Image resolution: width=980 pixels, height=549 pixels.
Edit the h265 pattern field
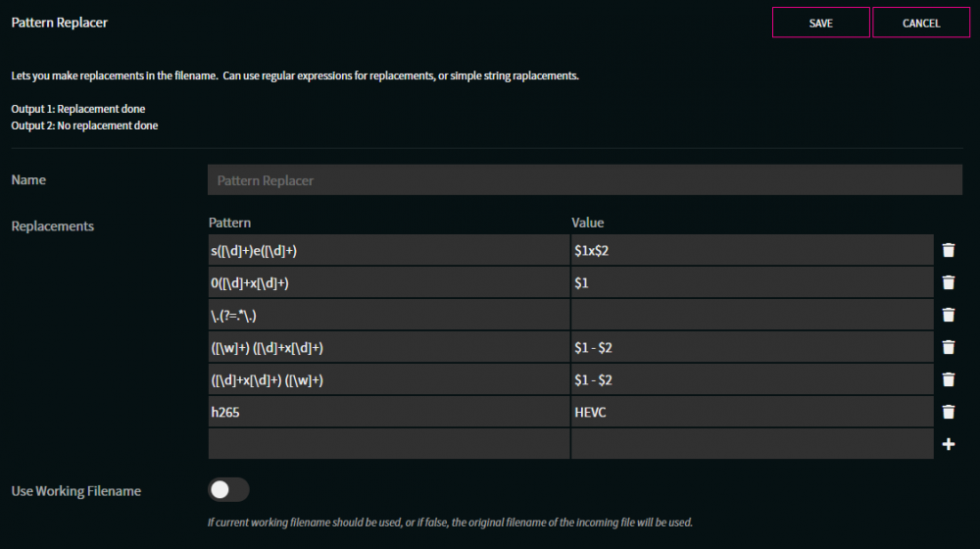click(389, 412)
